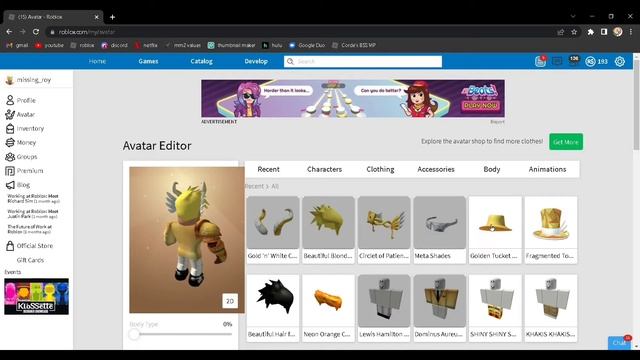Open the Google Duo bookmark

307,45
